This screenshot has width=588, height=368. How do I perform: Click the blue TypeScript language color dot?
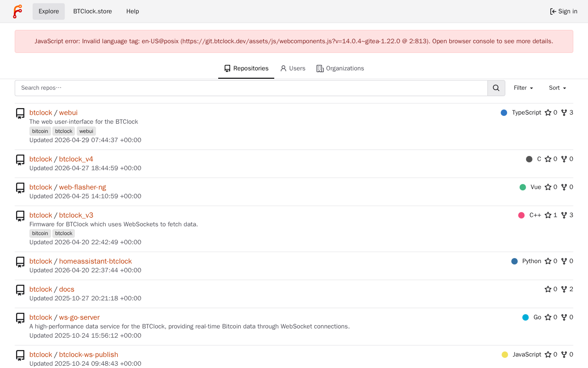tap(504, 113)
